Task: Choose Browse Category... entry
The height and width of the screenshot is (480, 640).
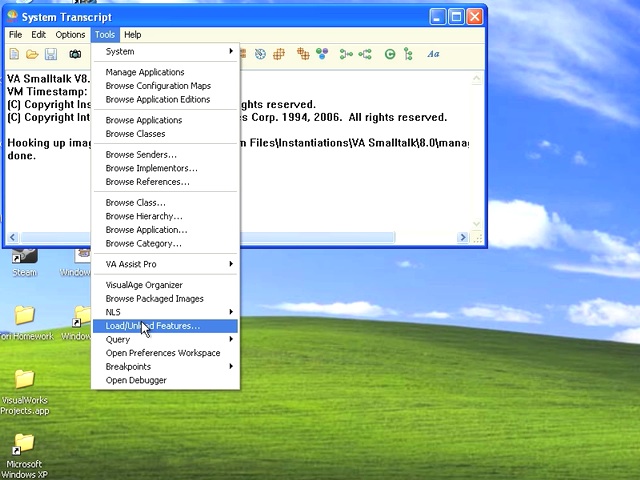Action: [165, 244]
